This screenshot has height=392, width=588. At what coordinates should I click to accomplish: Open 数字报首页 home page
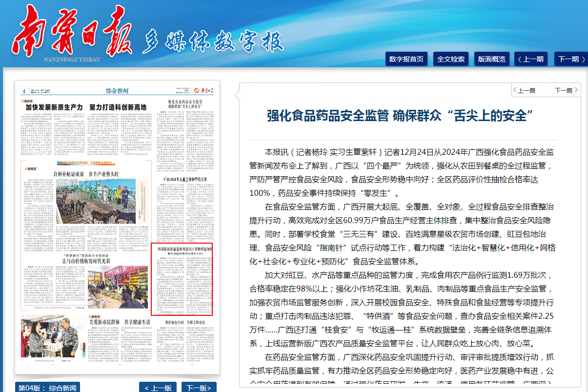[x=406, y=59]
